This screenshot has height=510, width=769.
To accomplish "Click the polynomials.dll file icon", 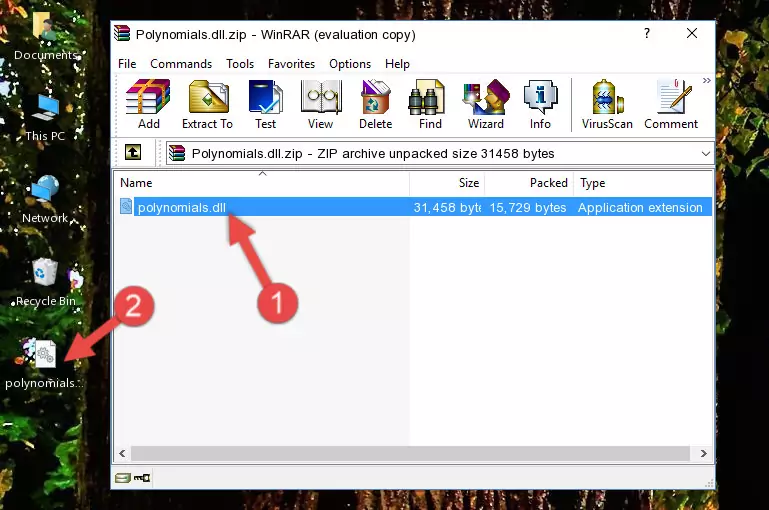I will point(126,206).
